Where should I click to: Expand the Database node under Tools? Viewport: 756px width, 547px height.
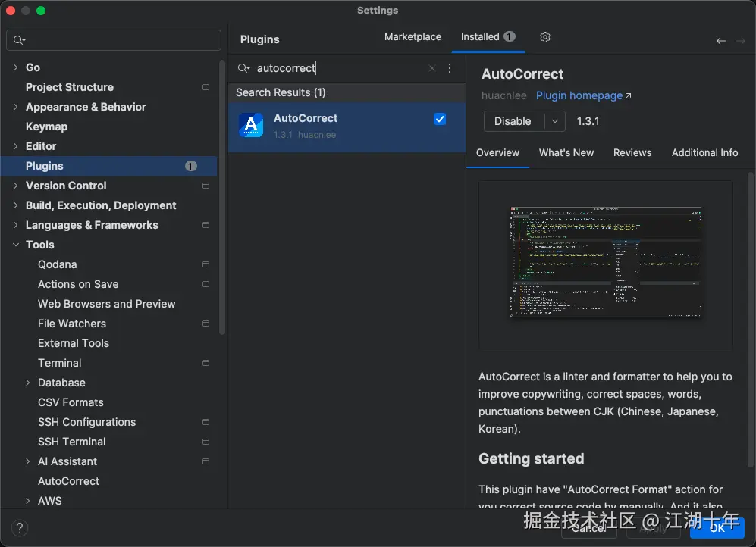[x=28, y=383]
